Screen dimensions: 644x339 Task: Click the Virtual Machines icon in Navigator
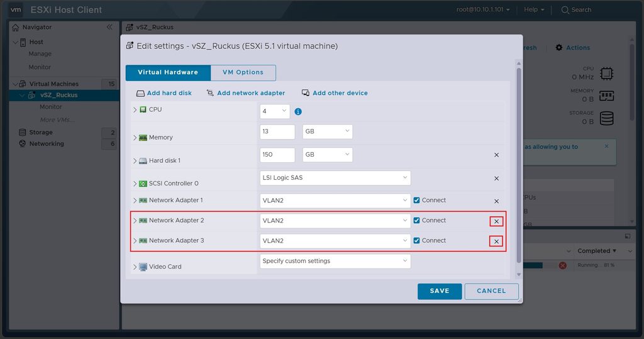click(23, 84)
